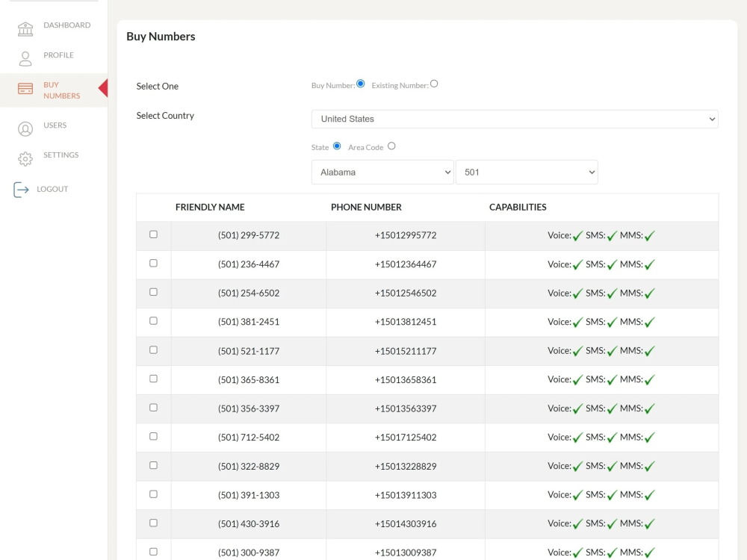Click the Logout arrow icon
This screenshot has width=747, height=560.
pos(25,188)
